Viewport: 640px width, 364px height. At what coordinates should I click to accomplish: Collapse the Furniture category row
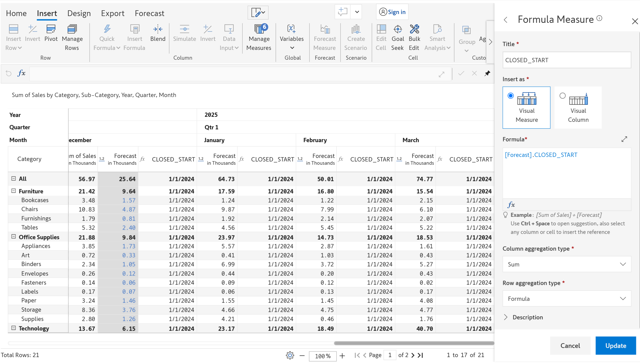[x=14, y=191]
